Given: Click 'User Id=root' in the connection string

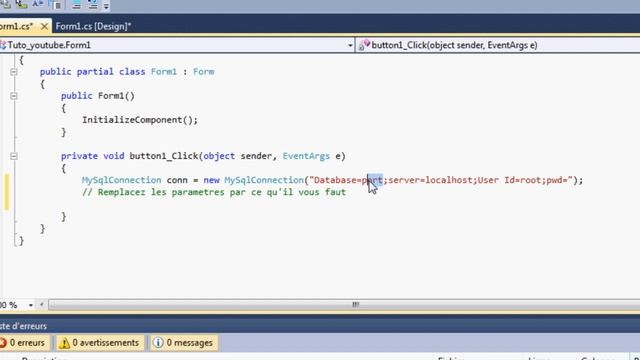Looking at the screenshot, I should 509,180.
